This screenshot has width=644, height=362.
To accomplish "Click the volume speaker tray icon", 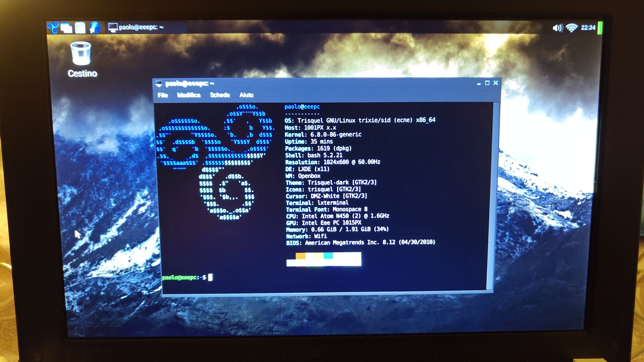I will [x=557, y=28].
